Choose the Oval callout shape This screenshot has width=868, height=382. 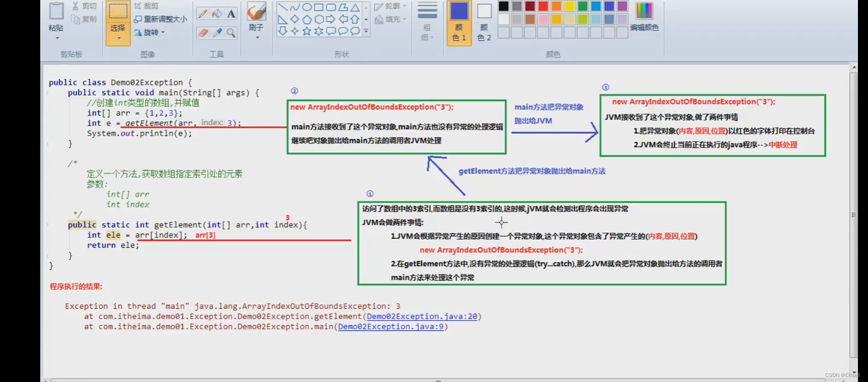pos(343,31)
